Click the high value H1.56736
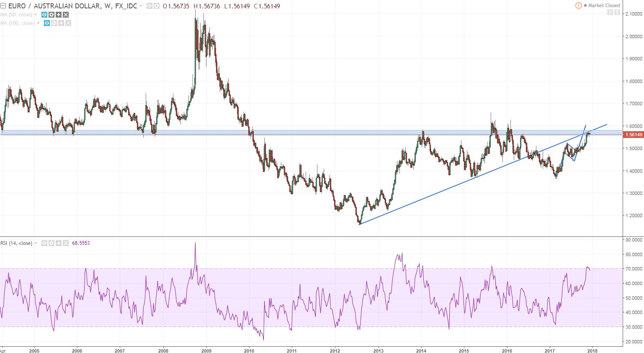 [x=207, y=6]
